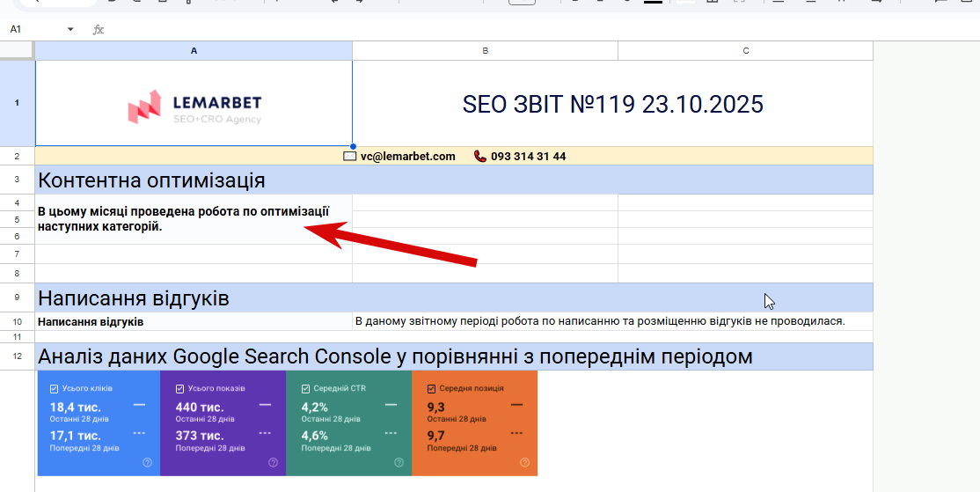Screen dimensions: 980x492
Task: Toggle the Середня позиція checkbox
Action: (x=431, y=389)
